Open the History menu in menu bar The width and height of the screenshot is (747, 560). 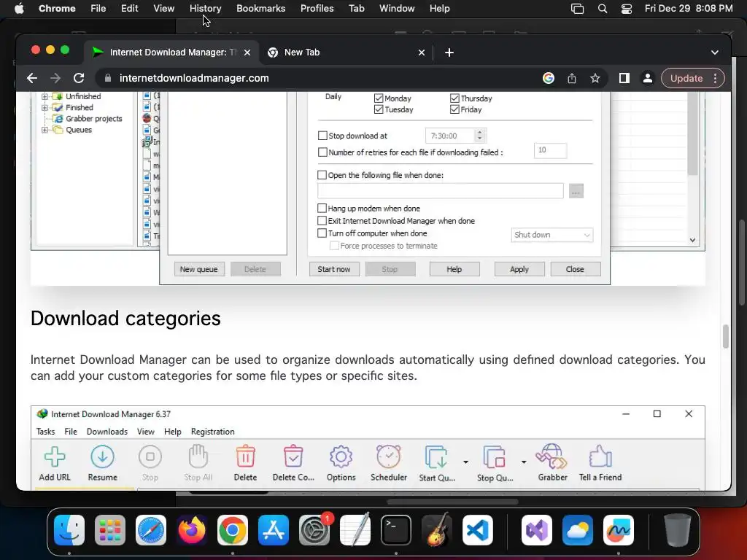tap(205, 9)
